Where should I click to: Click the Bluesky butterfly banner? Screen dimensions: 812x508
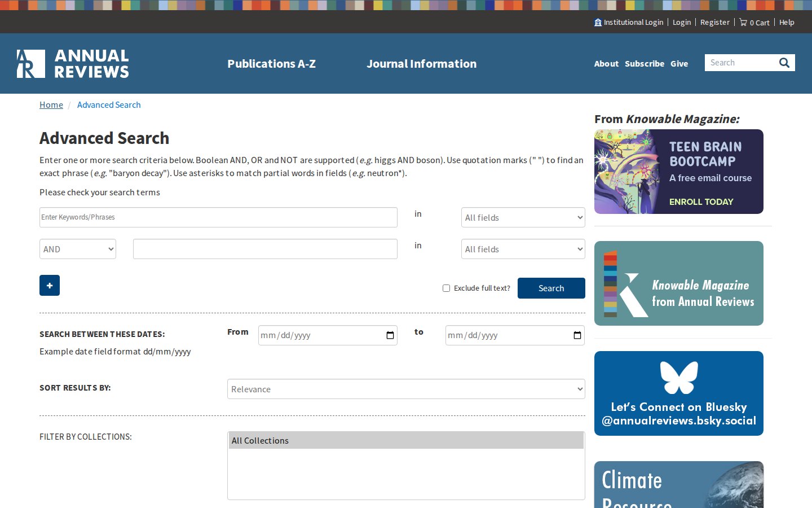(x=679, y=393)
